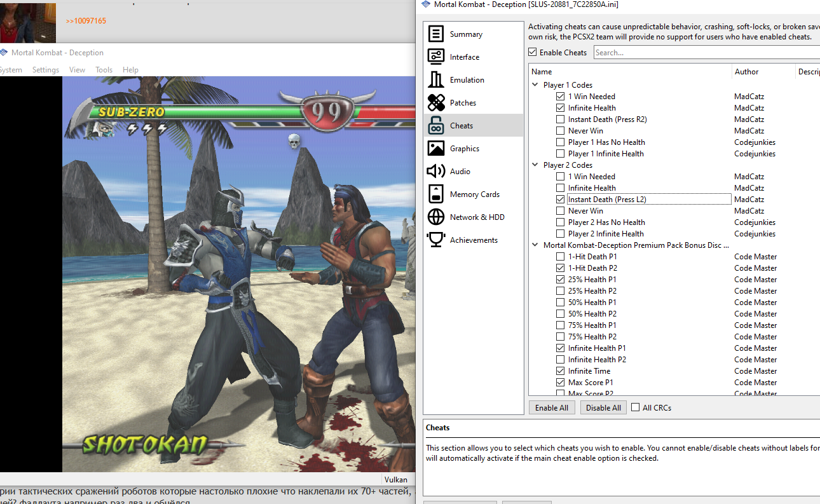Click the PCSX2 logo in the game window title
This screenshot has height=504, width=820.
click(x=4, y=53)
